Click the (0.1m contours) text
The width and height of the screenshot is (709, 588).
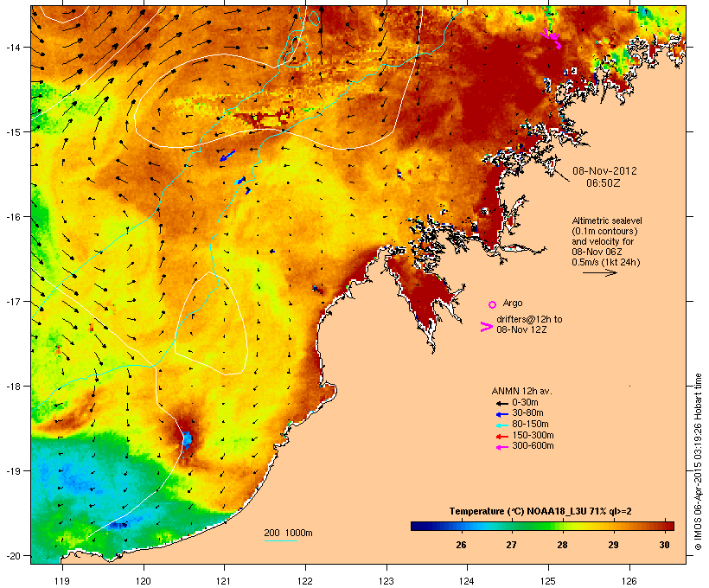click(x=604, y=231)
